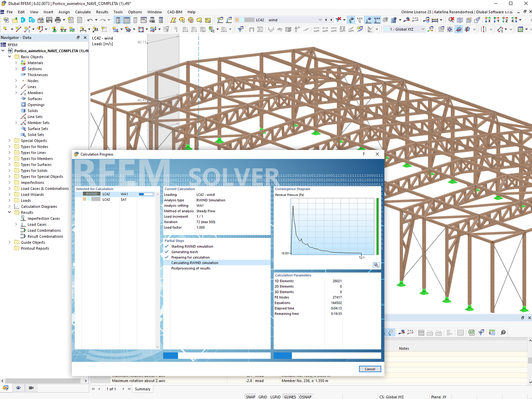
Task: Expand the Special Objects folder
Action: coord(9,141)
